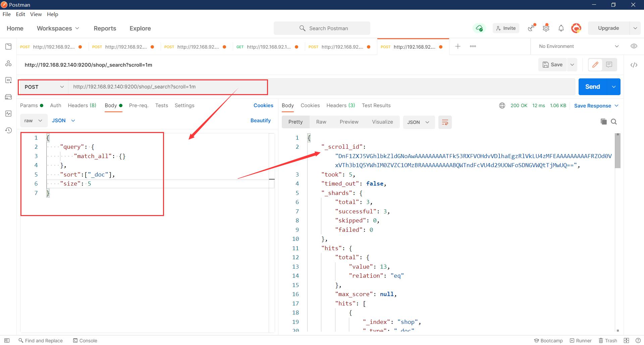Open Find and Replace
The width and height of the screenshot is (644, 345).
click(41, 340)
